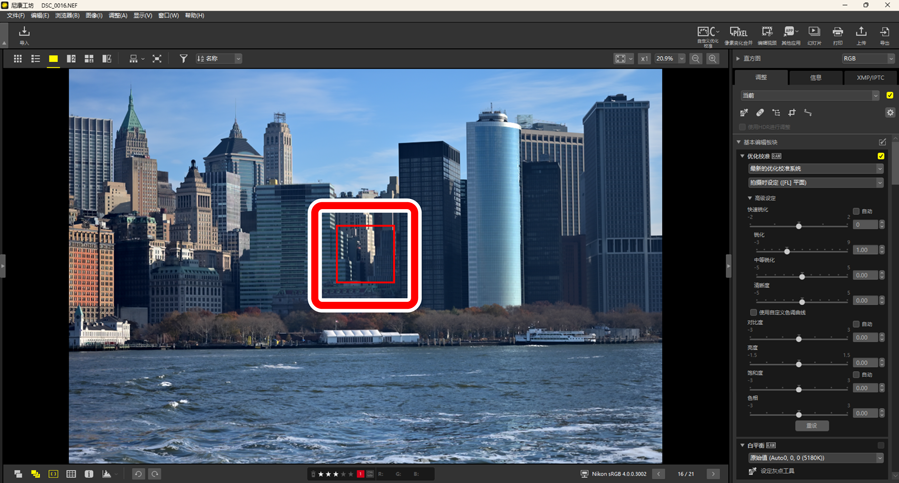Click the 锐化 sharpening slider handle
Viewport: 899px width, 483px height.
coord(787,251)
